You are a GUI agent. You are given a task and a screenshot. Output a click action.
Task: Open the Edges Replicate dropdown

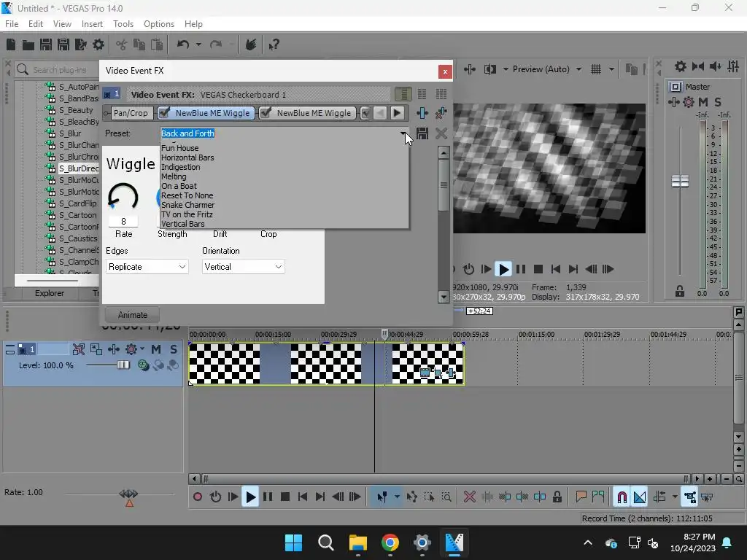[x=147, y=267]
